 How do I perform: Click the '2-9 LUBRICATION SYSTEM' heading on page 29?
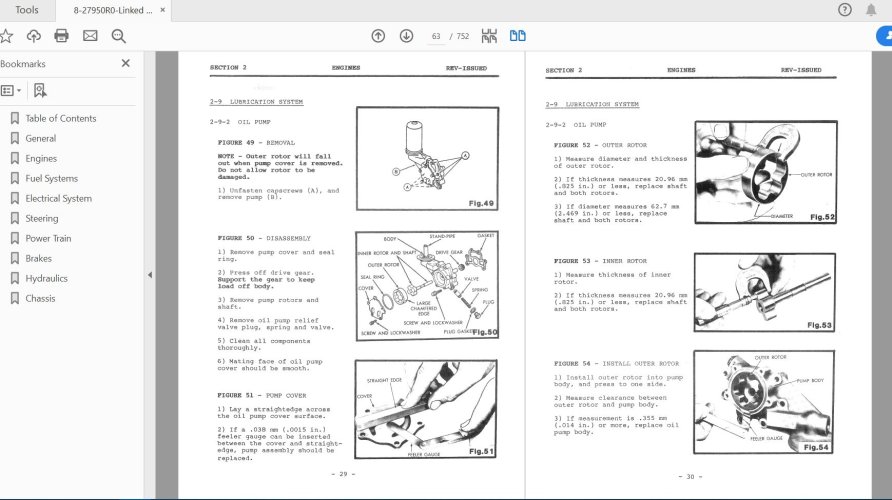click(x=256, y=102)
